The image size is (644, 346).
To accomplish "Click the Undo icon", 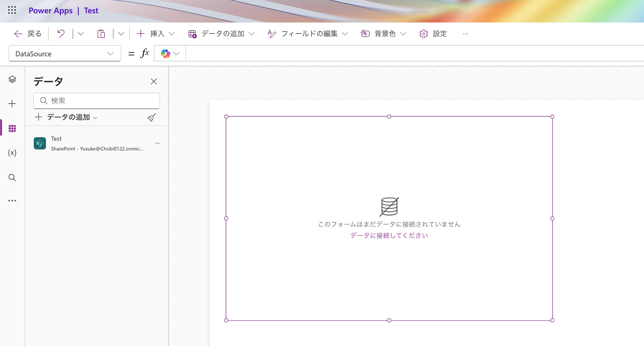I will coord(61,33).
